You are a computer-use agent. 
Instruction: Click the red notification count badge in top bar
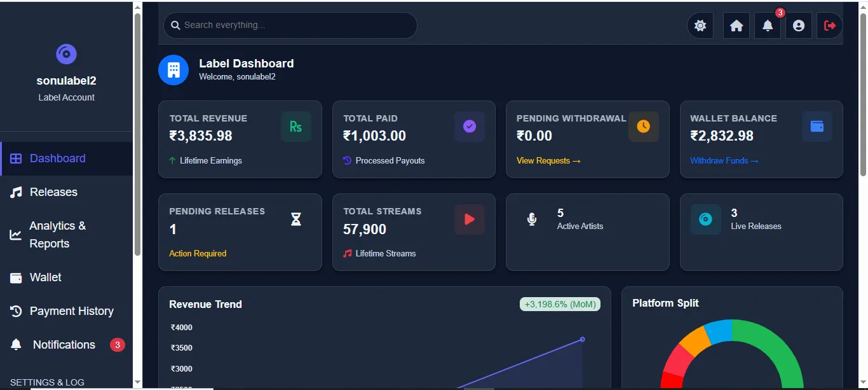[780, 12]
